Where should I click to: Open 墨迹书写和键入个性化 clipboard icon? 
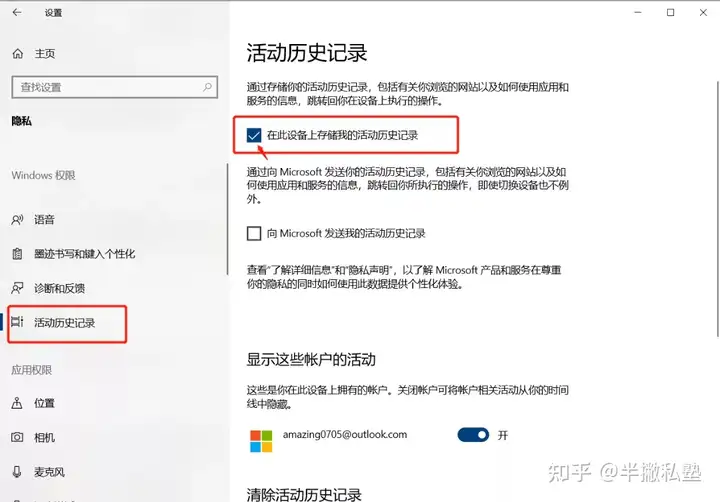point(17,254)
